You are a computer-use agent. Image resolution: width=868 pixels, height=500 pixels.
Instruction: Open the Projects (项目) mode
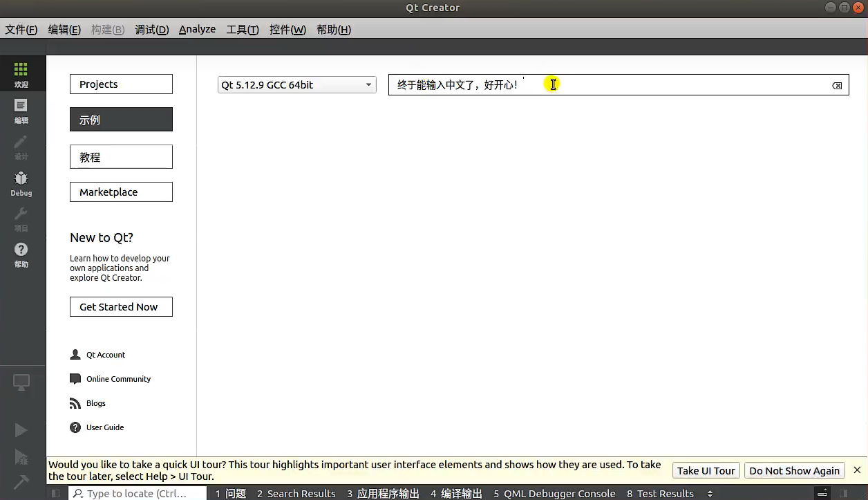[21, 219]
